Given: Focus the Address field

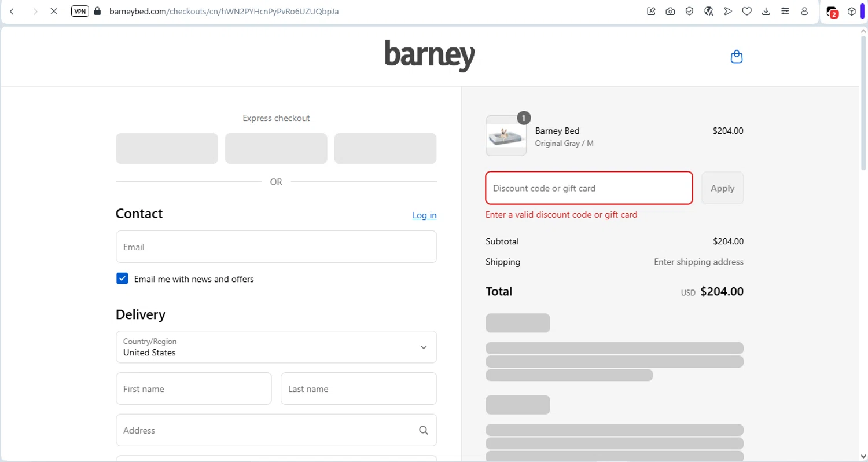Looking at the screenshot, I should [x=276, y=430].
